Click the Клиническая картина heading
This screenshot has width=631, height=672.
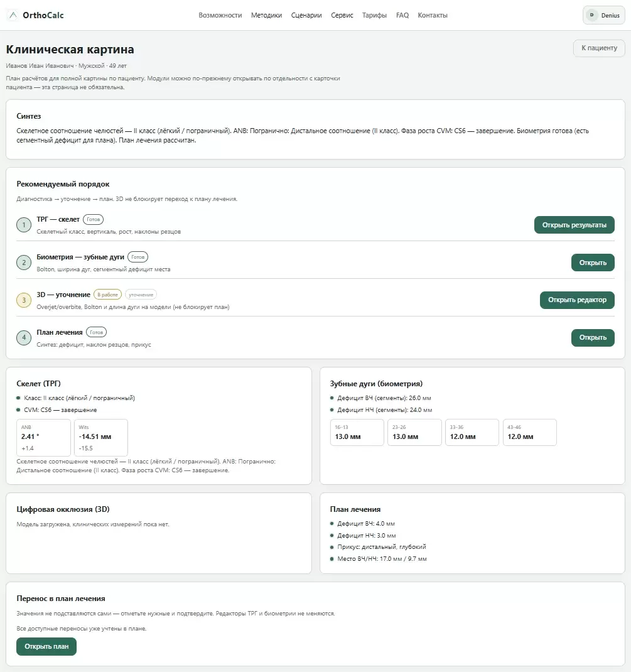(x=70, y=49)
